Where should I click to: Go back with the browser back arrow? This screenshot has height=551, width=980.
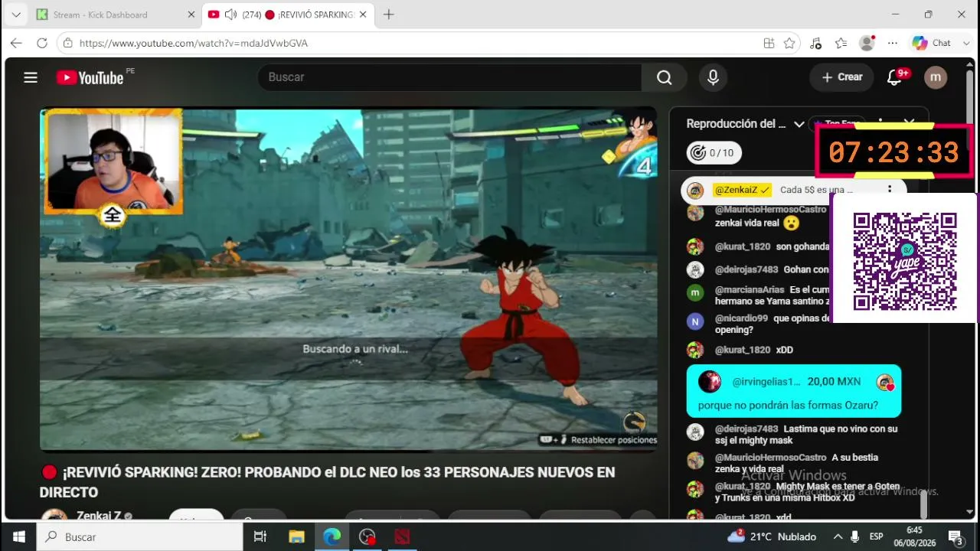(16, 44)
